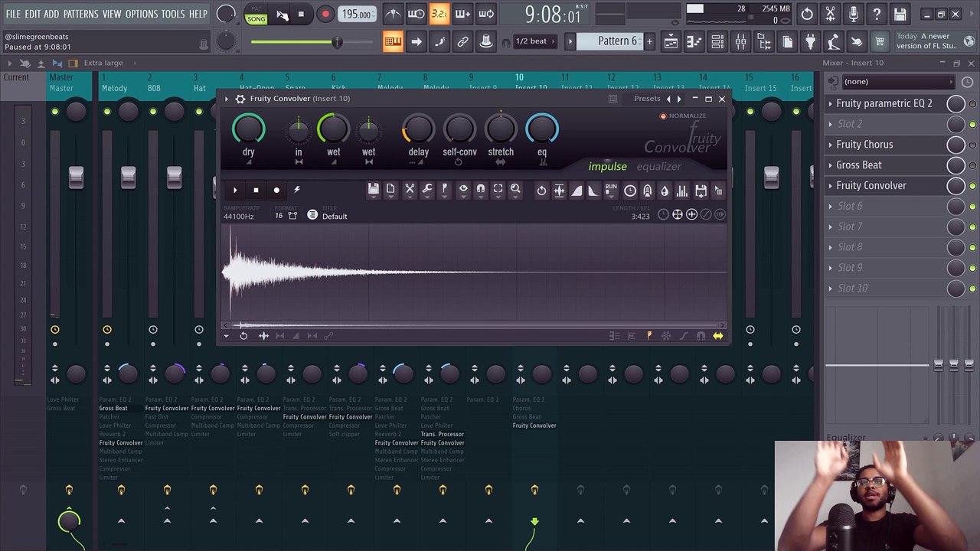Switch to the impulse tab in Convolver

click(x=607, y=167)
